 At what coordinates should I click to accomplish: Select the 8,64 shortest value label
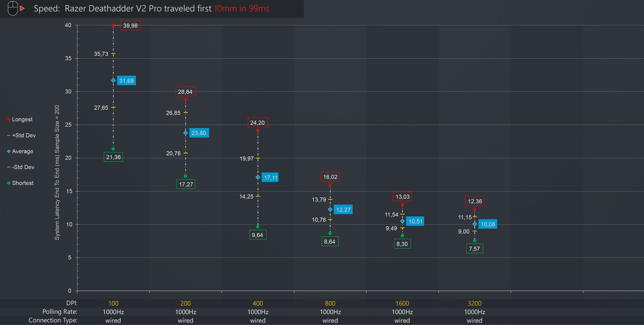(330, 242)
